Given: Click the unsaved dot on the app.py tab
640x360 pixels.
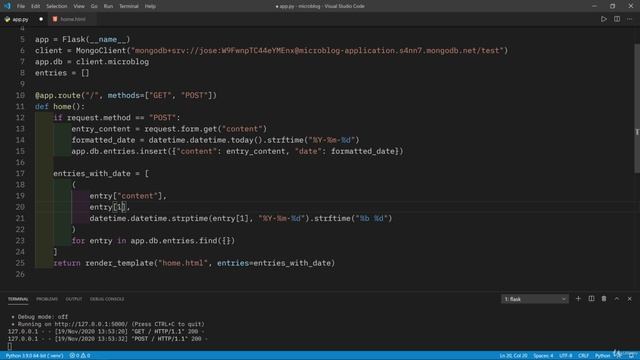Looking at the screenshot, I should click(x=41, y=19).
